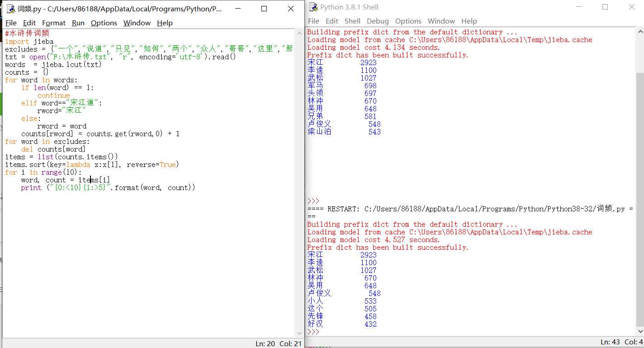Click the 'for i in range(10):' line

43,172
